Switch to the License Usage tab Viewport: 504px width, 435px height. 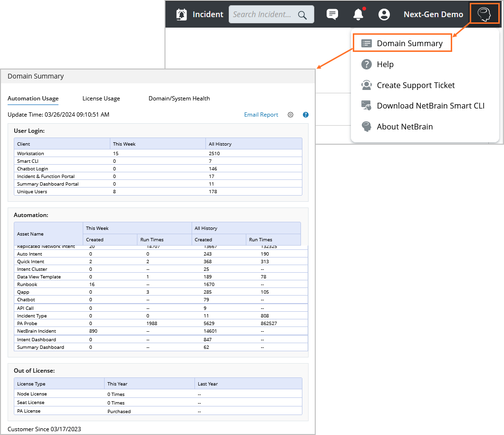pyautogui.click(x=101, y=99)
